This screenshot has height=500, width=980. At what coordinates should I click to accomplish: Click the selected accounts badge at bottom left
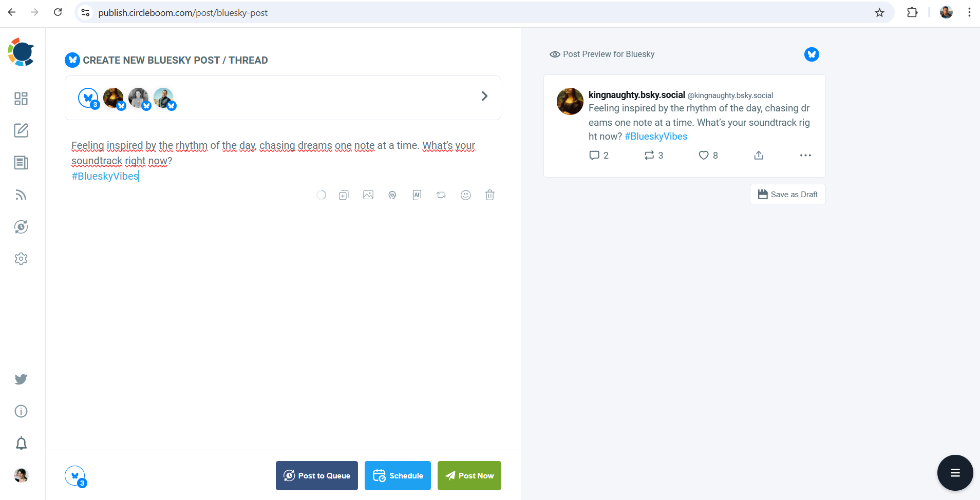click(x=76, y=476)
